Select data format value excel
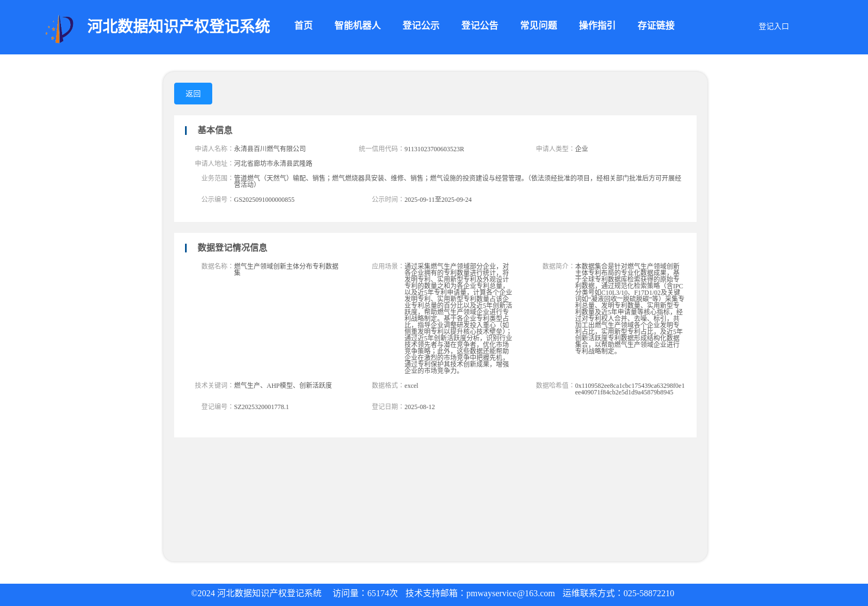Image resolution: width=868 pixels, height=606 pixels. (411, 386)
